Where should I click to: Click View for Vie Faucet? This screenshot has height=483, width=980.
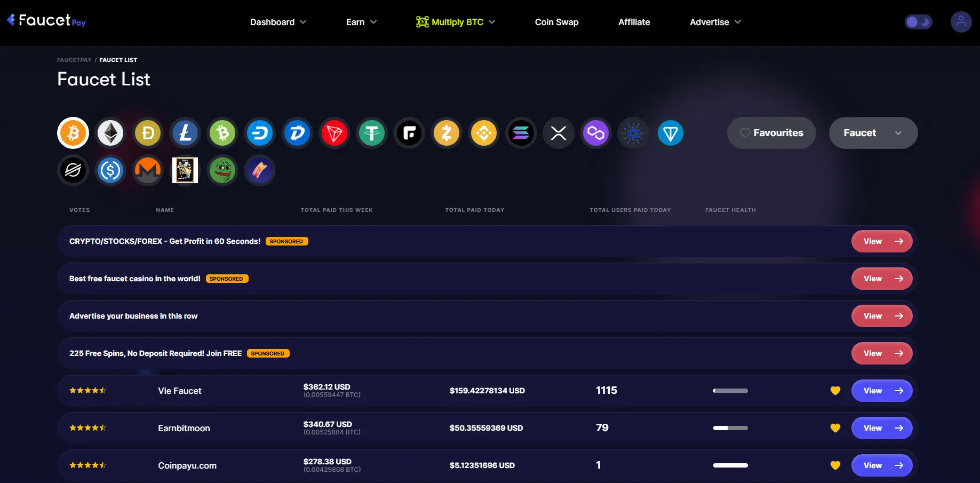(x=882, y=391)
